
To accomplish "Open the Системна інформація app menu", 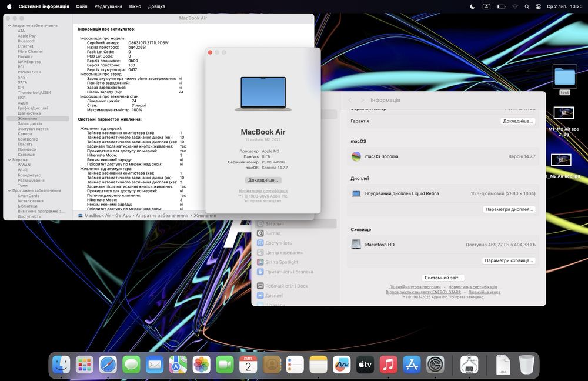I will [44, 6].
